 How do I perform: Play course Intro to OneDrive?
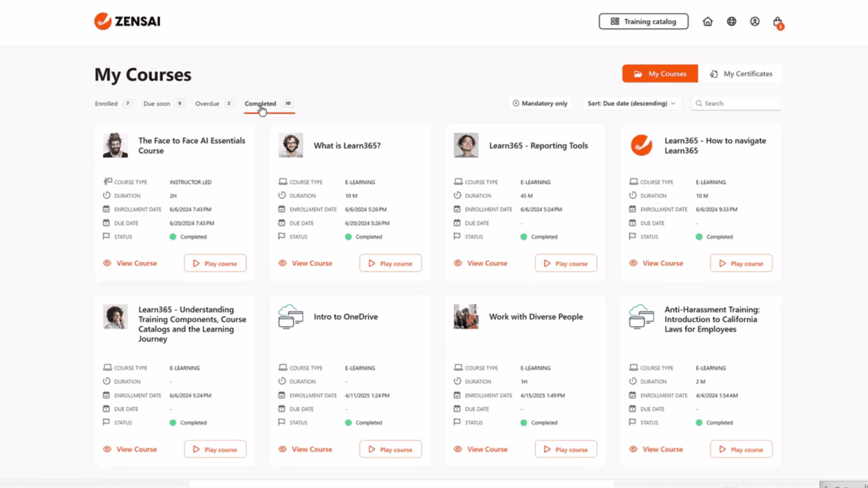click(391, 449)
